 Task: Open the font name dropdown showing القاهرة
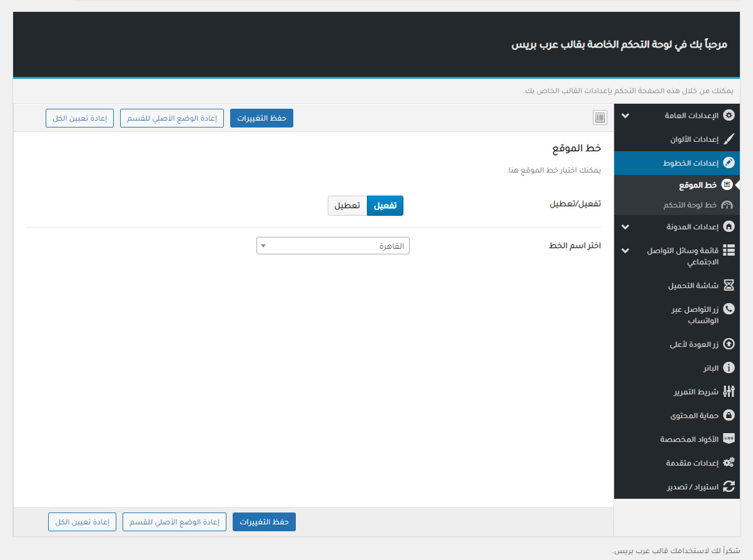tap(333, 246)
